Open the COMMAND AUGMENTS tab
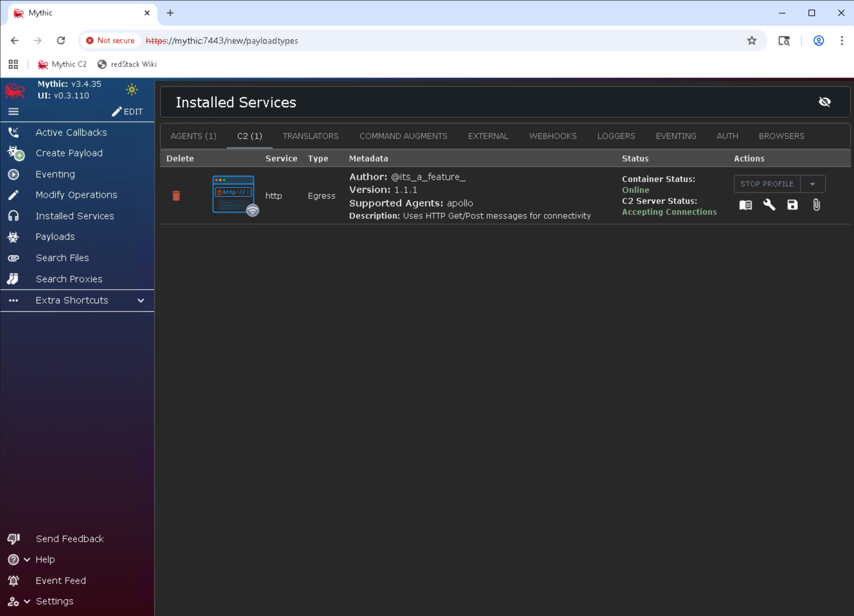The height and width of the screenshot is (616, 854). point(403,136)
